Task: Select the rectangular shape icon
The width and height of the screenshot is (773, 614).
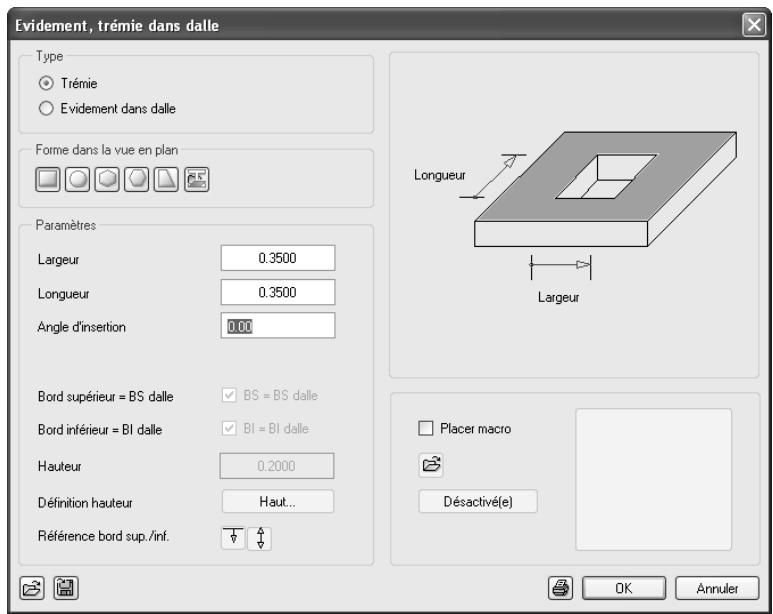Action: coord(48,179)
